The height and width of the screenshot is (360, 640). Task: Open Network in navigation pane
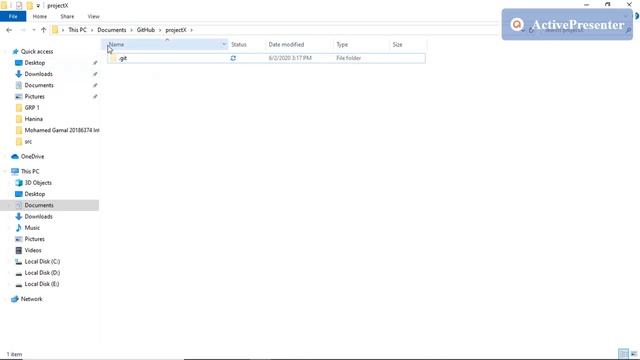(31, 299)
